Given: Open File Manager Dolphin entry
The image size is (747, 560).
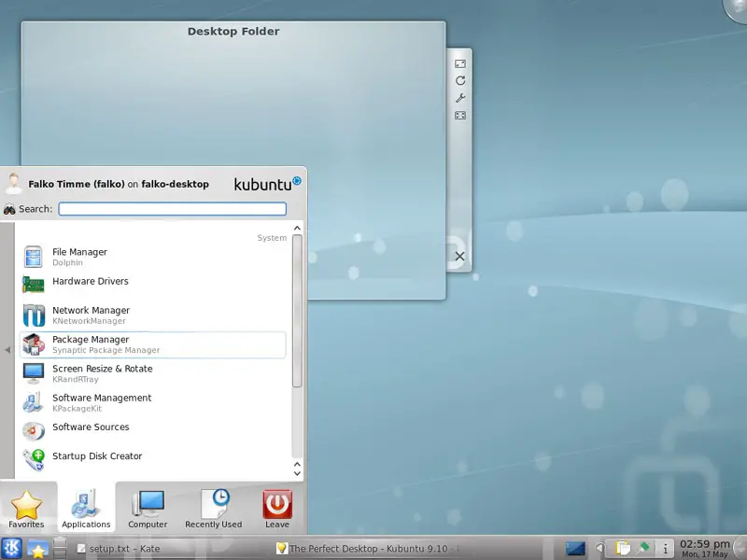Looking at the screenshot, I should coord(153,257).
